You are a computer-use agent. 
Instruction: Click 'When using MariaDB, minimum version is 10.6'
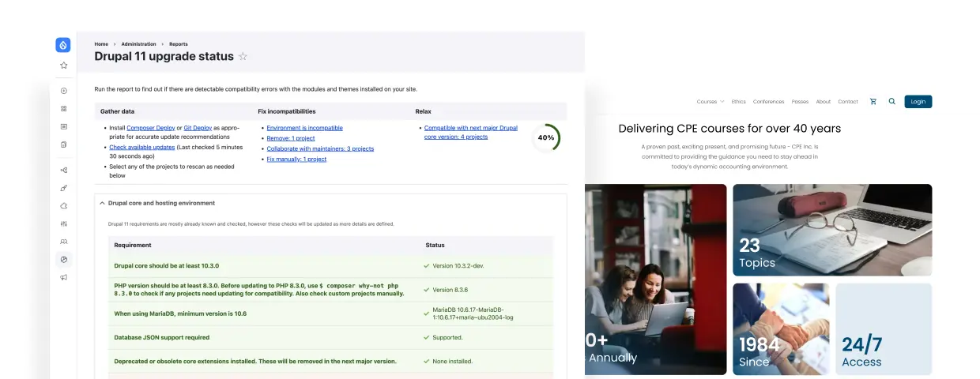pos(180,313)
